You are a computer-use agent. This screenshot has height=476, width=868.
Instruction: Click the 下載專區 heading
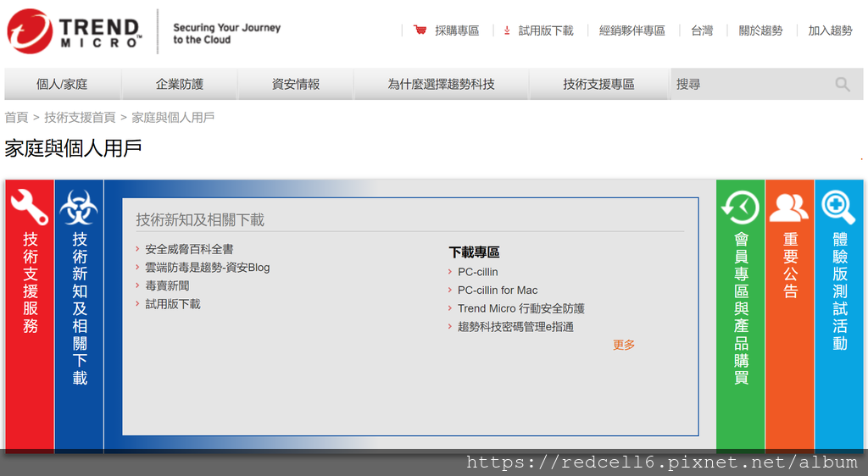click(475, 252)
